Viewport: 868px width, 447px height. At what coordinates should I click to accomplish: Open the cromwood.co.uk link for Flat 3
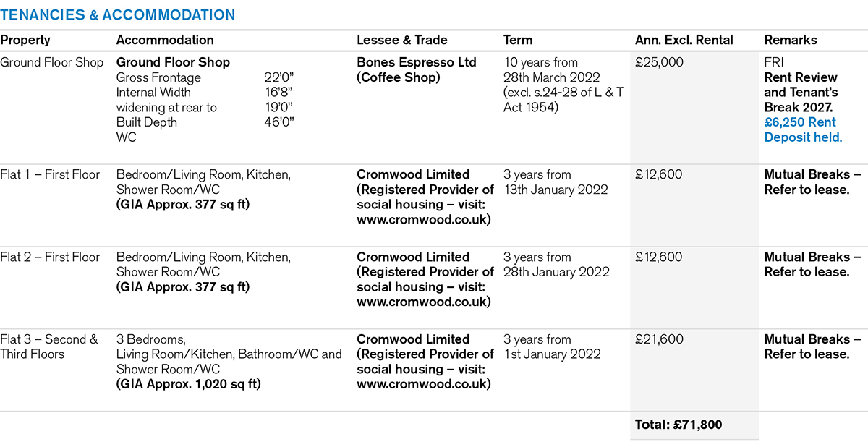(424, 385)
